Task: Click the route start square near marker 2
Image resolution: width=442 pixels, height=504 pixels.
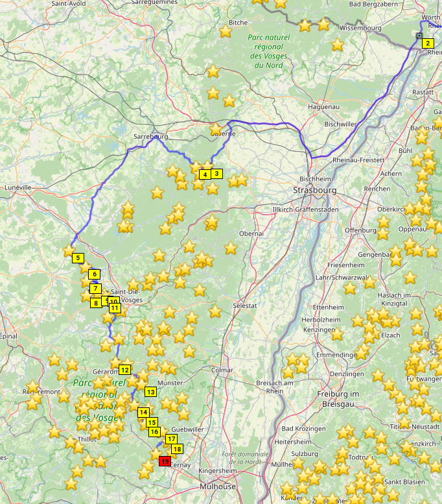Action: (419, 35)
